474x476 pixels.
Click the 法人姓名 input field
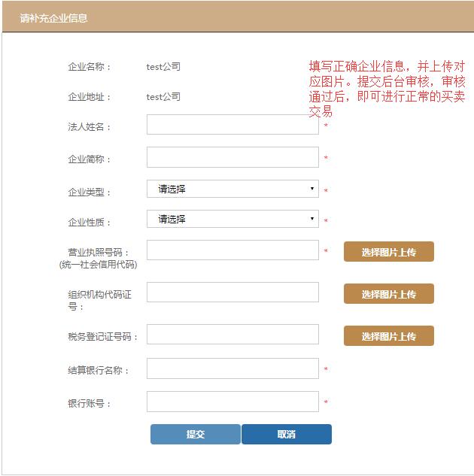tap(232, 125)
